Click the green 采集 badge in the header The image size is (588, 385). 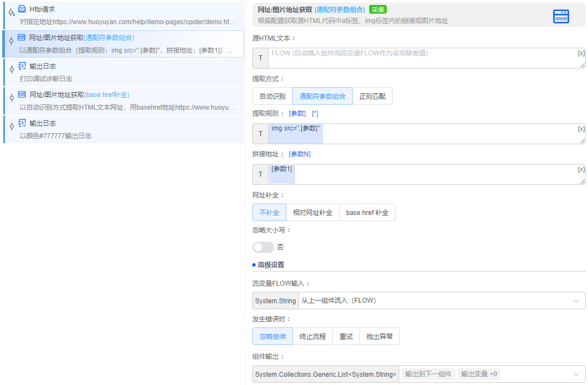[x=378, y=9]
